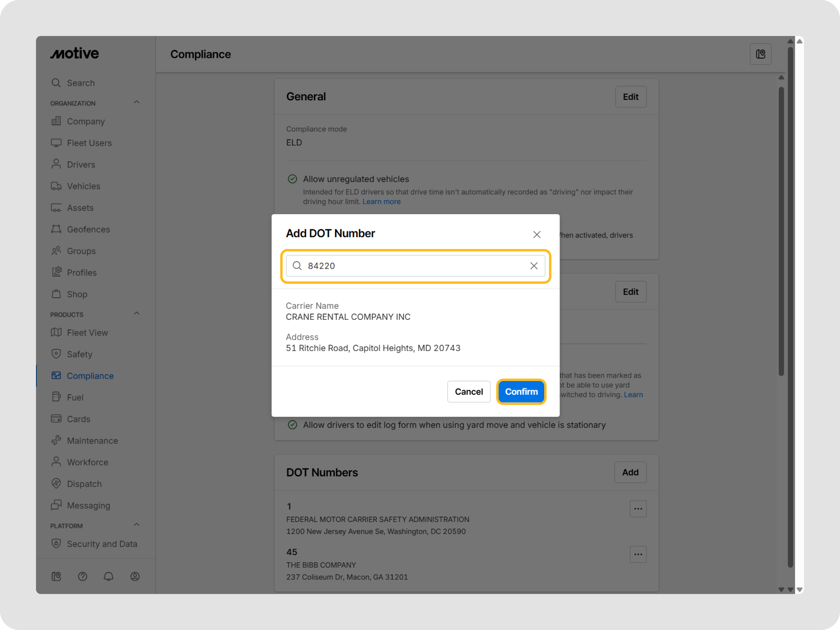Open options menu for DOT number 1
The image size is (840, 630).
click(x=637, y=509)
